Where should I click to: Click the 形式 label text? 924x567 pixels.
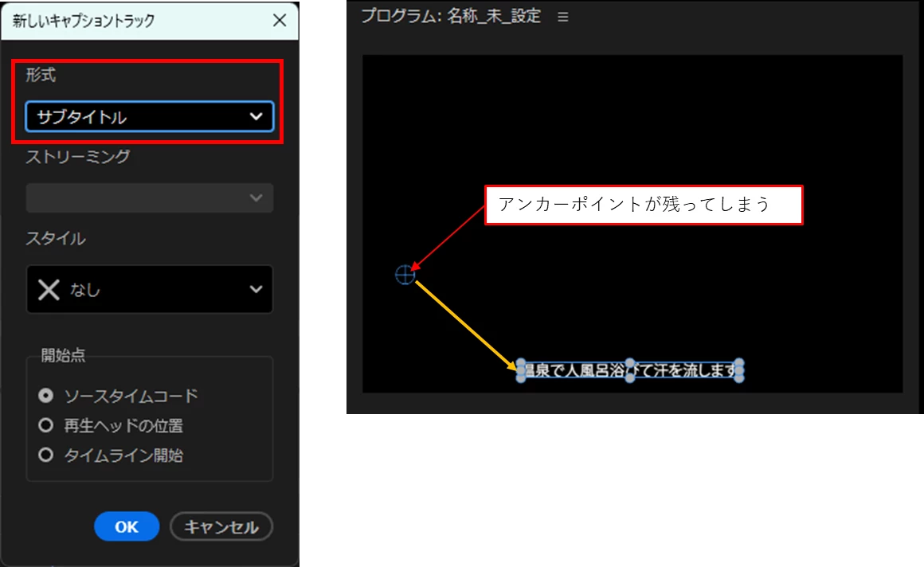[x=41, y=75]
